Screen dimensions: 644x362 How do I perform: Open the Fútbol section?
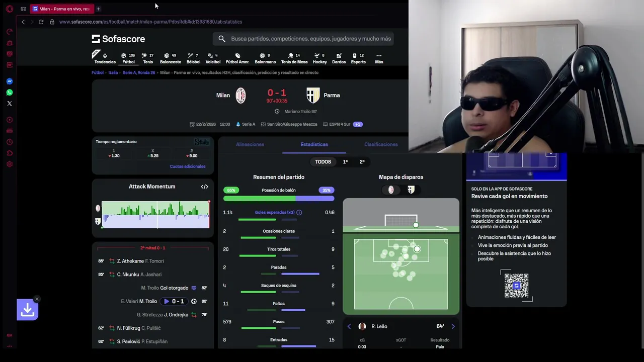(x=128, y=58)
